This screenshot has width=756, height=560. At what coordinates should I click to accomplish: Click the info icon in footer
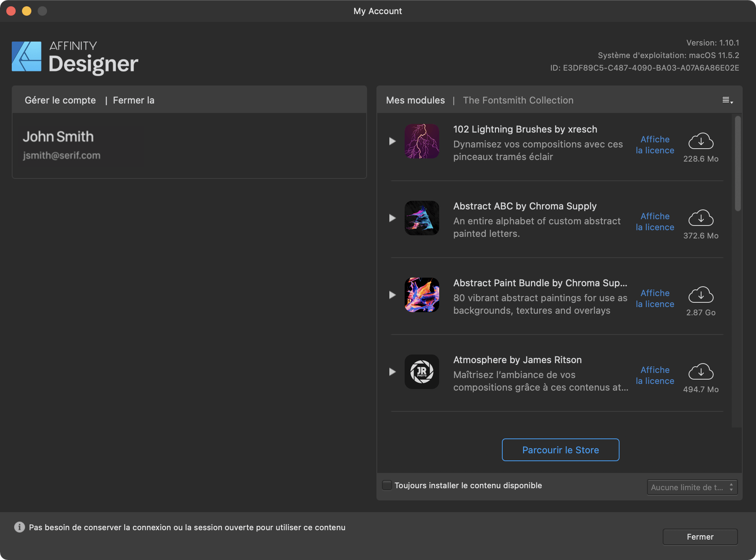tap(20, 527)
